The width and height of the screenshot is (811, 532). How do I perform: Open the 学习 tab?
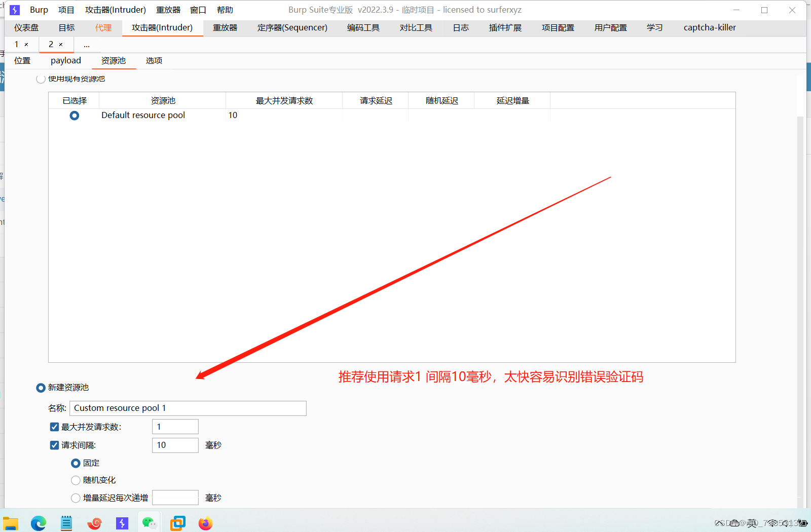(655, 28)
